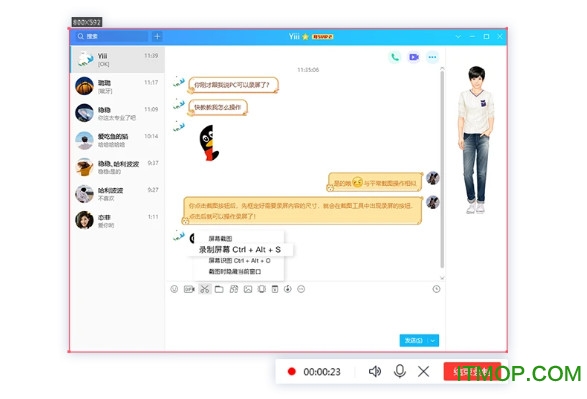Toggle the speaker sound in recording bar

375,371
